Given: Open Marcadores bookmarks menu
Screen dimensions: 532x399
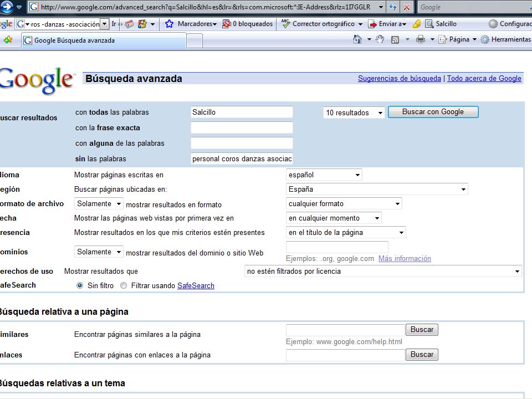Looking at the screenshot, I should (x=197, y=24).
